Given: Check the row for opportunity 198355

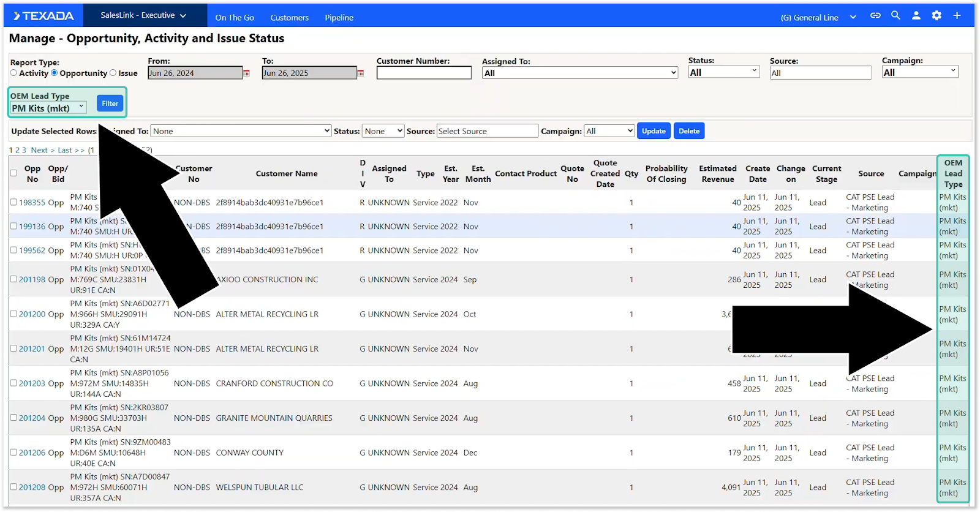Looking at the screenshot, I should (13, 202).
